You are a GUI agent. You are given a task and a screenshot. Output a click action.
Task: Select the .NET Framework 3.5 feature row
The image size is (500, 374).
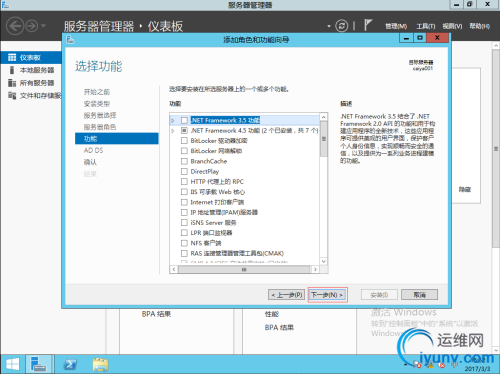[245, 120]
